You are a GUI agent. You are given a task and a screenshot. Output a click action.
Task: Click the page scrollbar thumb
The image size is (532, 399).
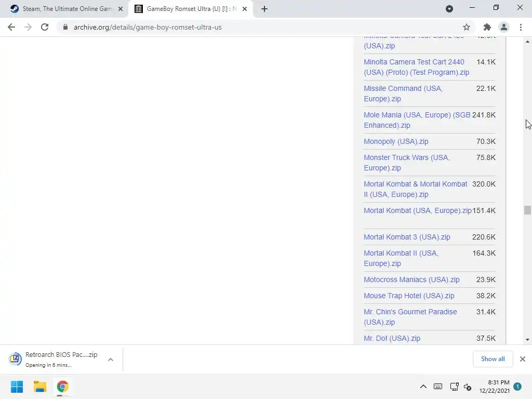[527, 210]
